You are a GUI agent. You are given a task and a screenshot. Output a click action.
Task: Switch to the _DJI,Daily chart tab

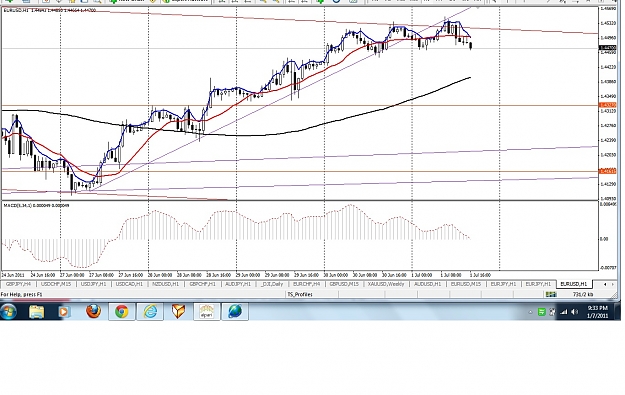pyautogui.click(x=272, y=284)
